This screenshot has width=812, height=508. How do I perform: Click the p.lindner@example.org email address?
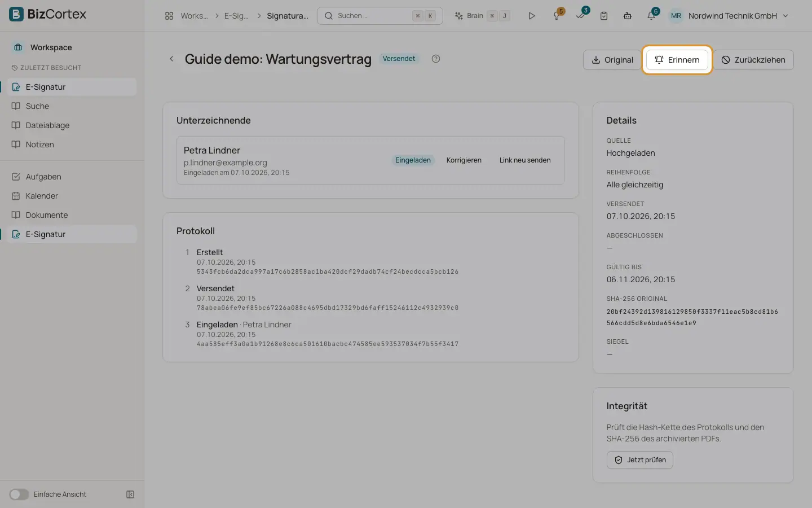(x=226, y=163)
